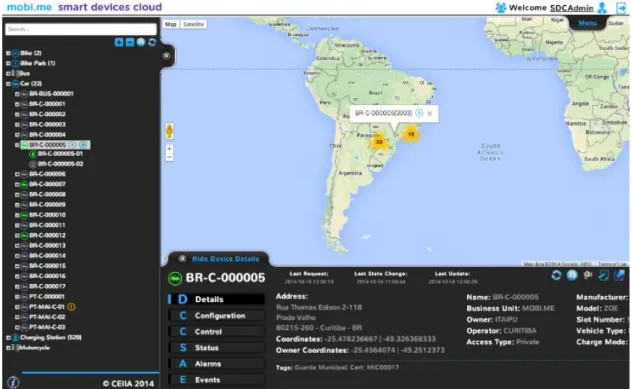
Task: Switch map view to Satellite
Action: tap(194, 25)
